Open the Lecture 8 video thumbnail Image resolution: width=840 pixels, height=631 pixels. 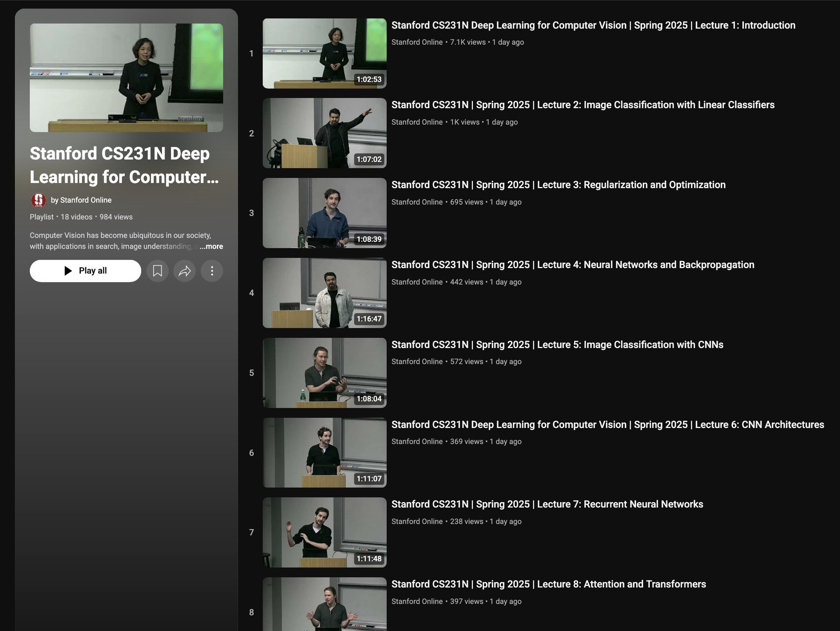click(x=324, y=604)
